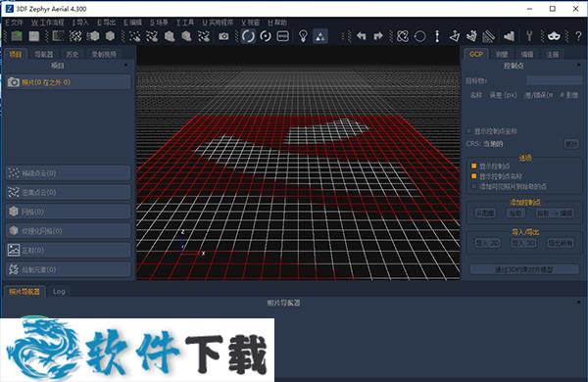Viewport: 588px width, 382px height.
Task: Click the wrench tools icon
Action: tap(529, 36)
